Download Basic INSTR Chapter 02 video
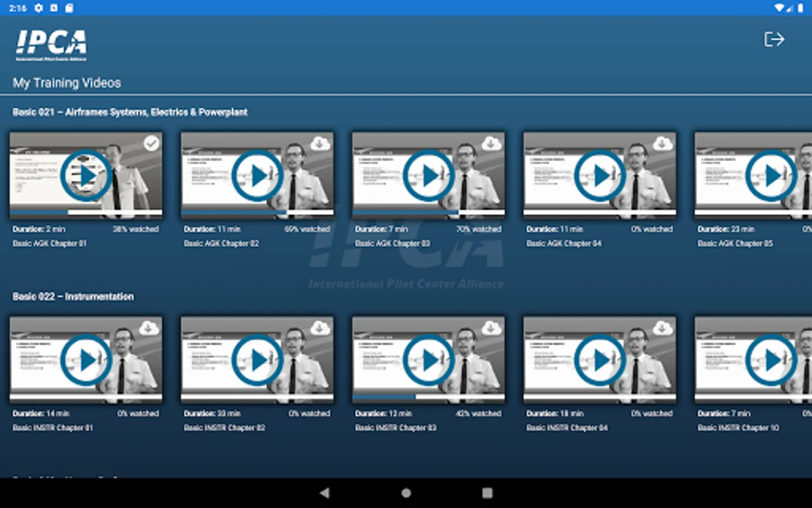The image size is (812, 508). point(320,328)
